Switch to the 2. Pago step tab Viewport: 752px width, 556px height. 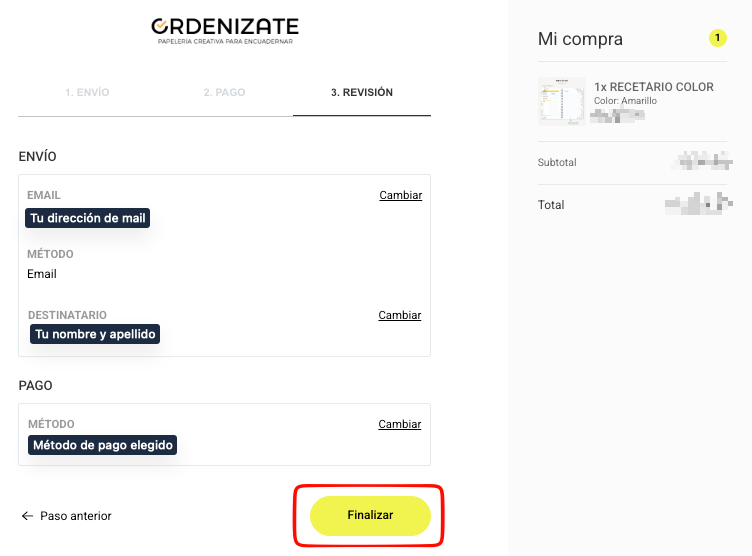[224, 92]
